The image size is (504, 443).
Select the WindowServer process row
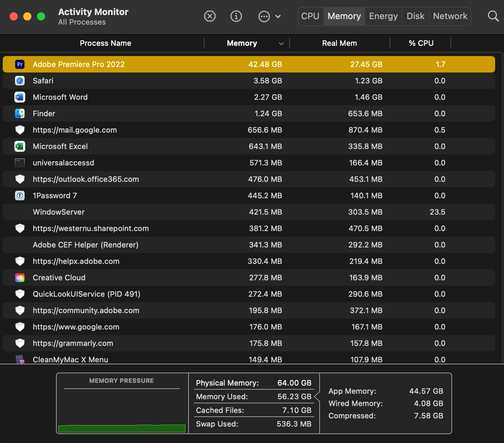(x=249, y=212)
